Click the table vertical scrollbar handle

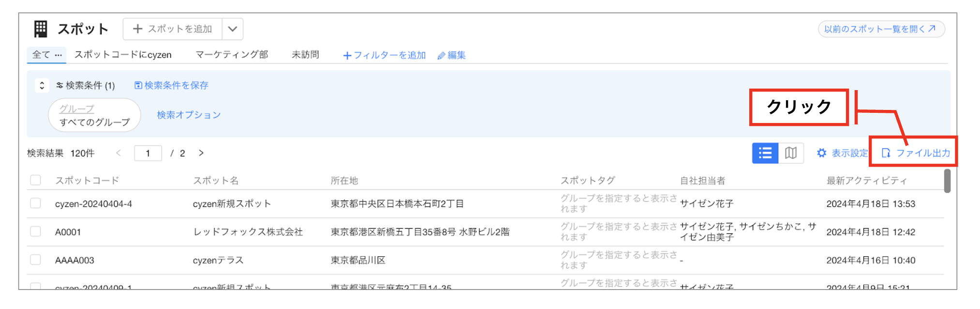point(947,181)
